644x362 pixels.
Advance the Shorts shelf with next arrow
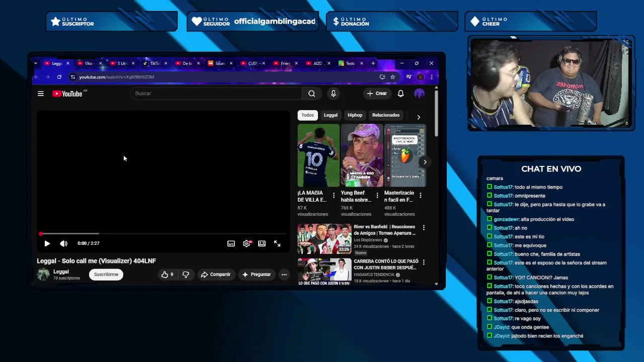pos(425,162)
